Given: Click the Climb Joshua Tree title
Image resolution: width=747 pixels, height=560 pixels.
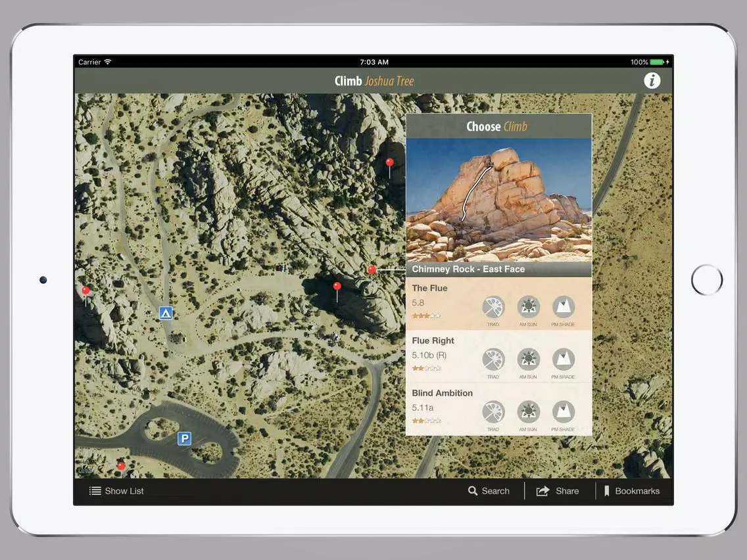Looking at the screenshot, I should click(374, 81).
